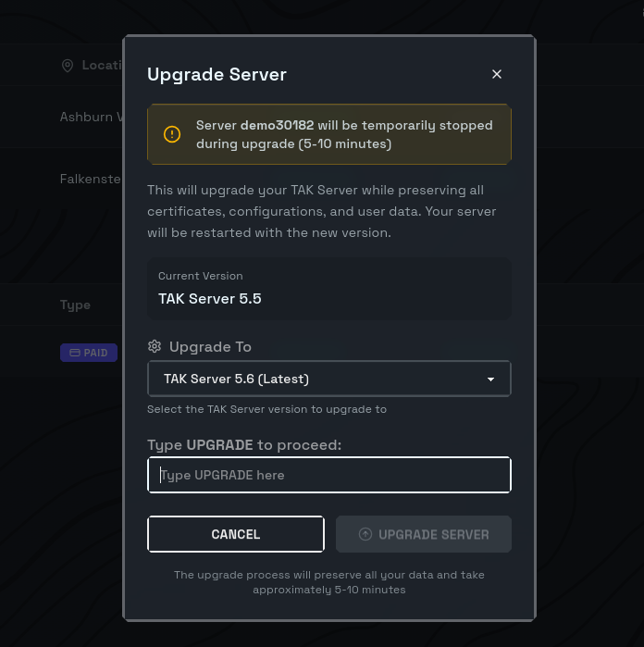Click the card icon in PAID badge
The width and height of the screenshot is (644, 647).
(x=73, y=353)
